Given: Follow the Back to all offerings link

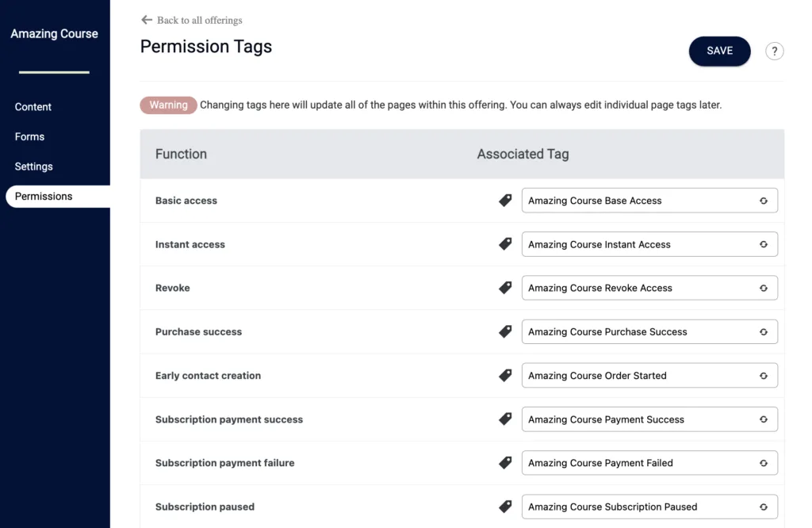Looking at the screenshot, I should 199,20.
